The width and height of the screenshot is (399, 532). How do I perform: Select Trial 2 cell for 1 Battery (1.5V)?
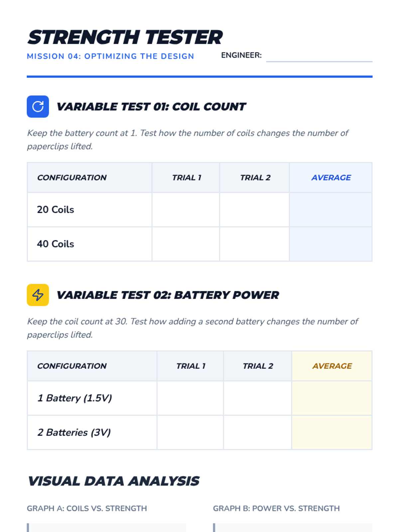[258, 398]
